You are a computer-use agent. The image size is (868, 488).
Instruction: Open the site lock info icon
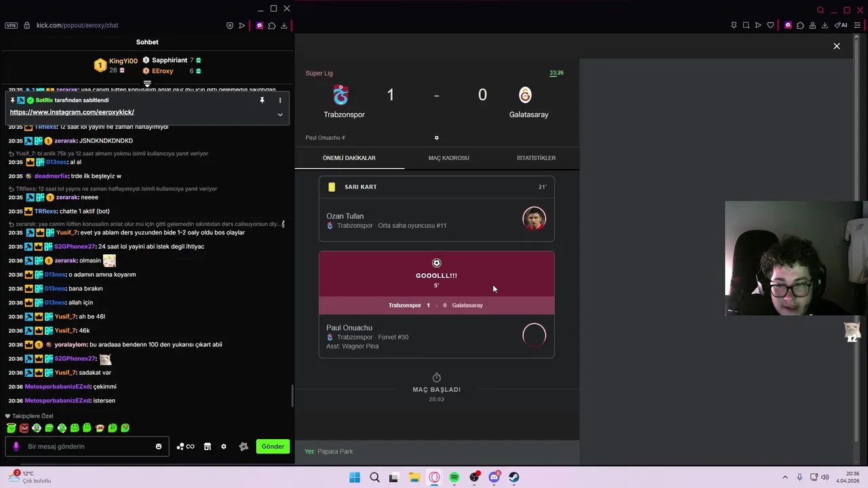(26, 25)
